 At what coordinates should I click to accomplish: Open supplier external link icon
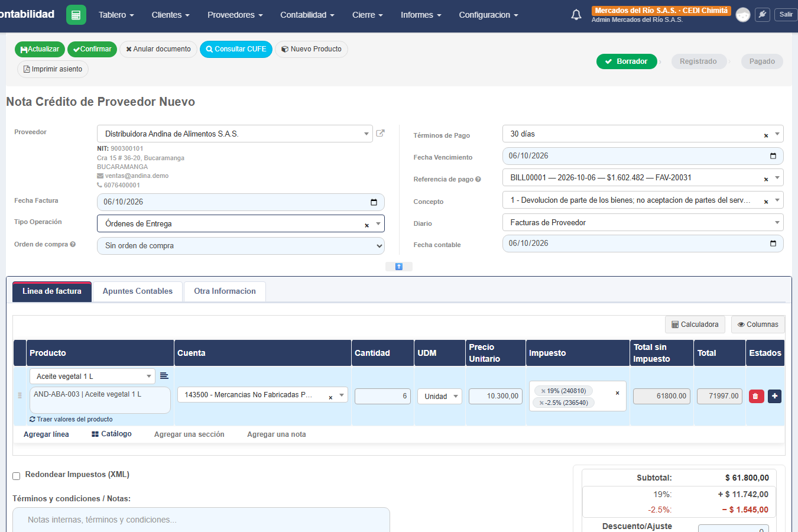[381, 134]
